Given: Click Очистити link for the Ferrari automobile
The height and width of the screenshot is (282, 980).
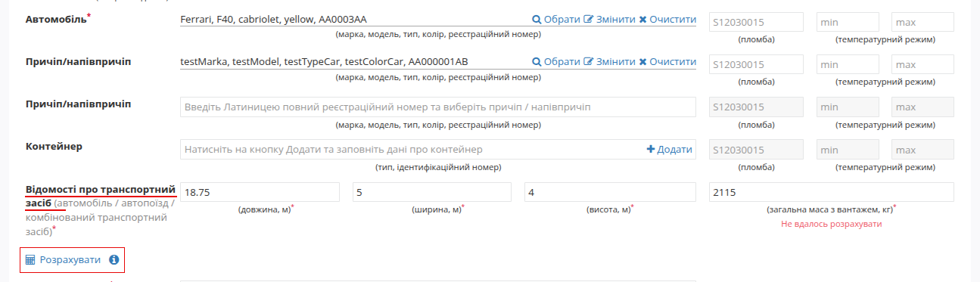Looking at the screenshot, I should [x=673, y=20].
